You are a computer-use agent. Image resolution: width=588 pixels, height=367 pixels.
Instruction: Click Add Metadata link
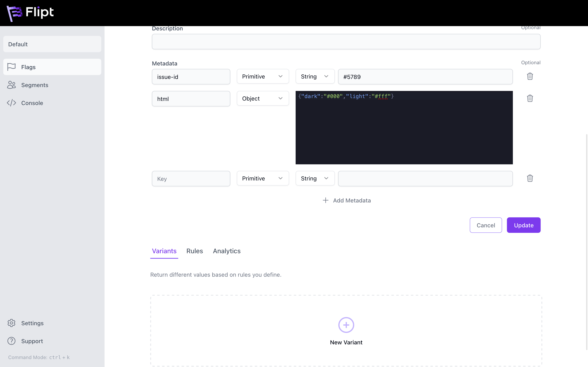(346, 200)
